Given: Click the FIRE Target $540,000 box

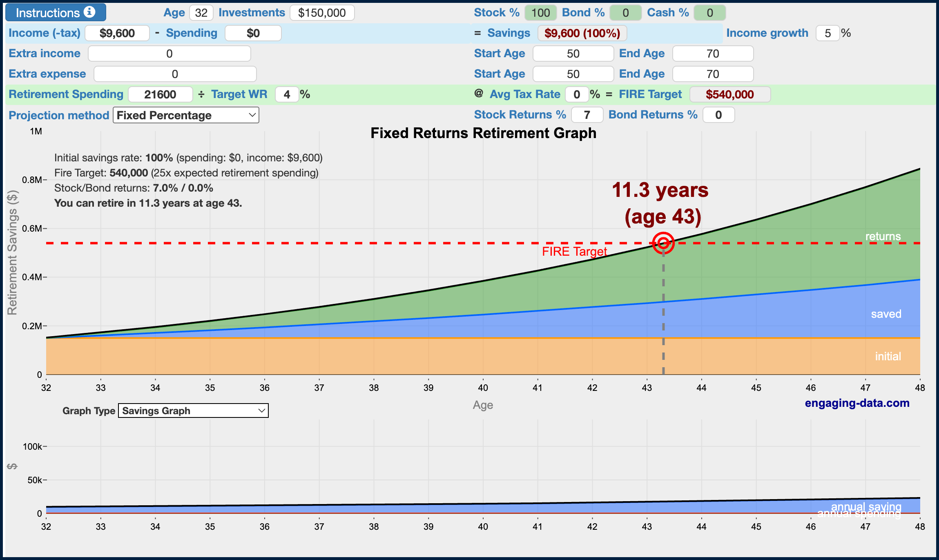Looking at the screenshot, I should pyautogui.click(x=730, y=94).
